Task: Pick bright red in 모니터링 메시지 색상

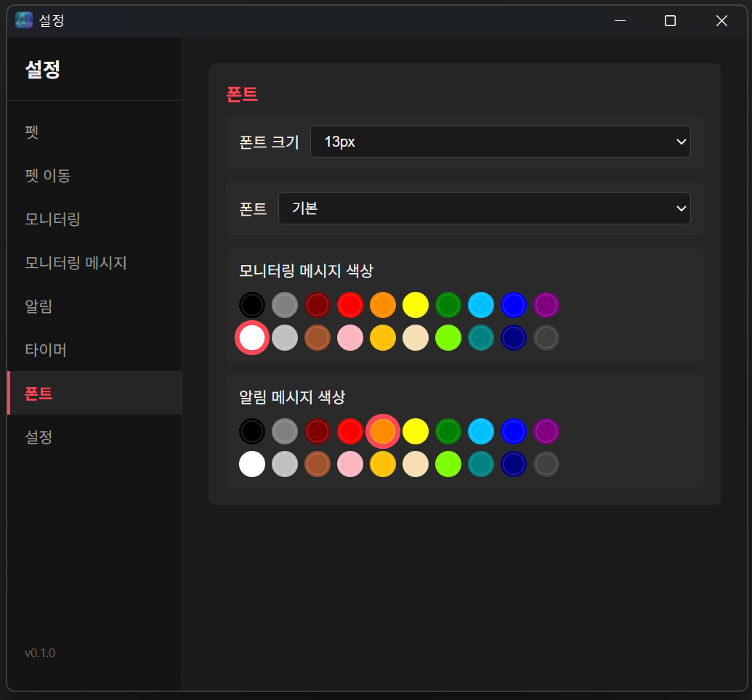Action: click(350, 305)
